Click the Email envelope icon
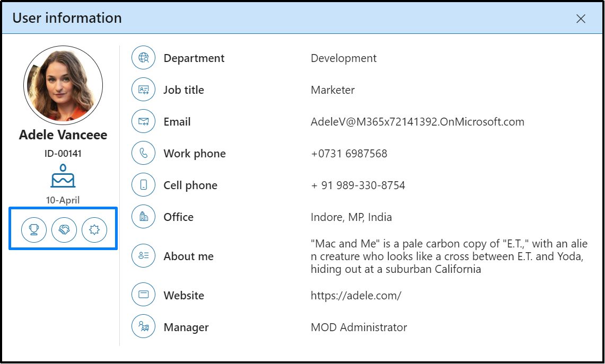Screen dimensions: 605x364 (x=144, y=121)
